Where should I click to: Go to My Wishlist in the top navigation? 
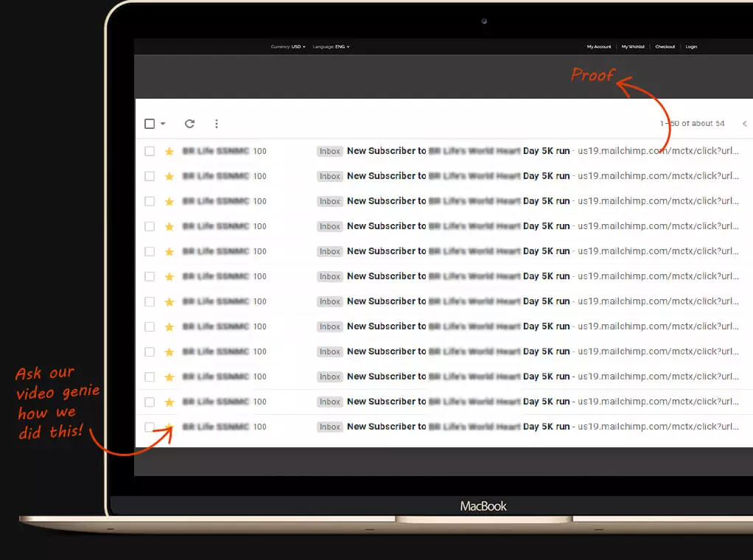click(633, 47)
